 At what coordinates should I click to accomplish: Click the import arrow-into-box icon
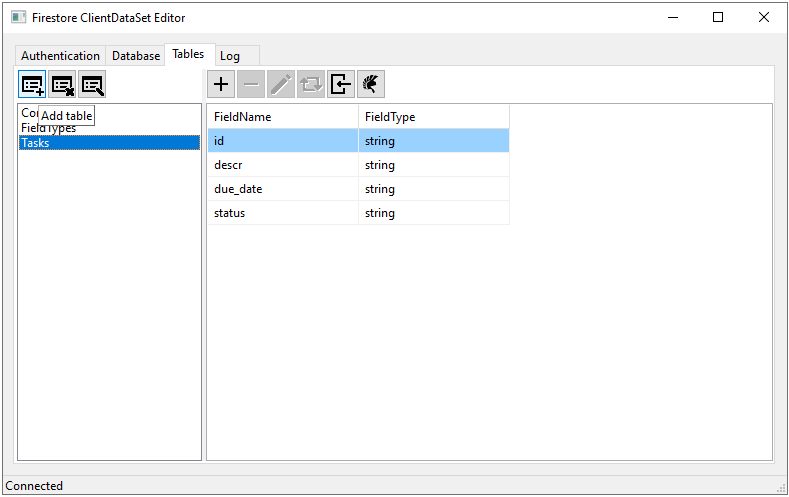click(x=341, y=84)
